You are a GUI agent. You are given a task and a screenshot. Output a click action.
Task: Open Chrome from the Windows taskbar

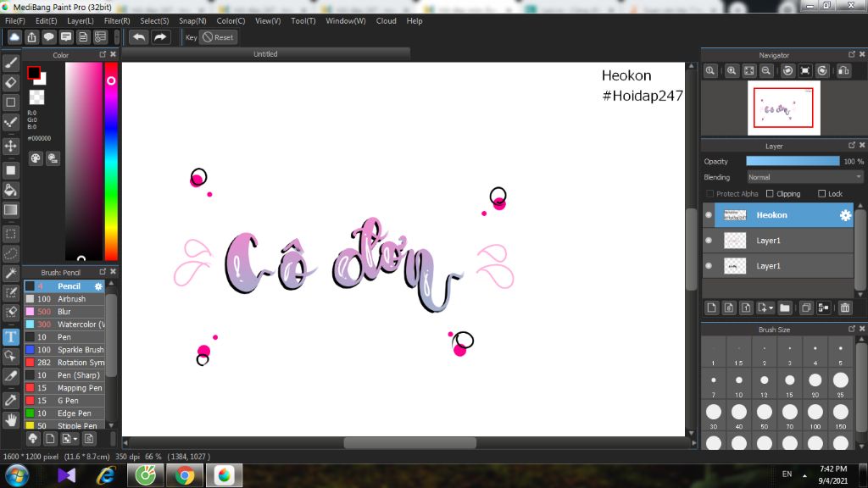(x=185, y=475)
